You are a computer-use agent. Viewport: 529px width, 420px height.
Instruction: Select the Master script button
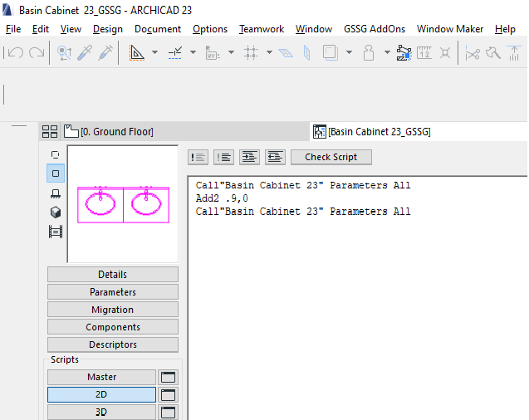tap(101, 377)
